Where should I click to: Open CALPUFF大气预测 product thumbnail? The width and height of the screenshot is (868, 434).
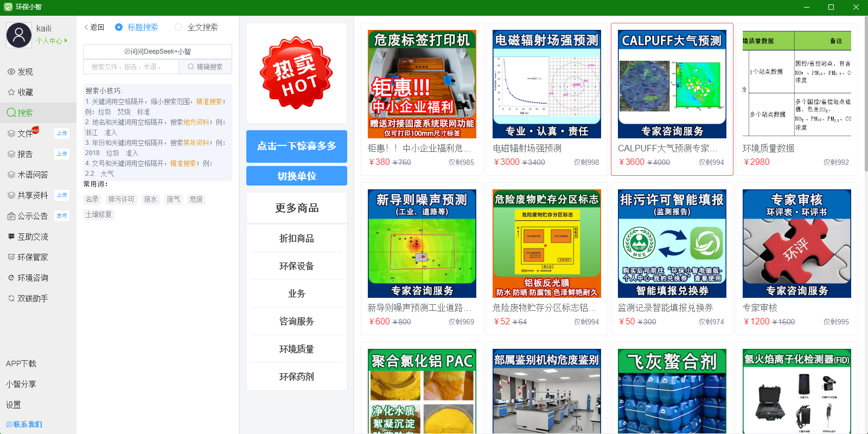pos(672,84)
